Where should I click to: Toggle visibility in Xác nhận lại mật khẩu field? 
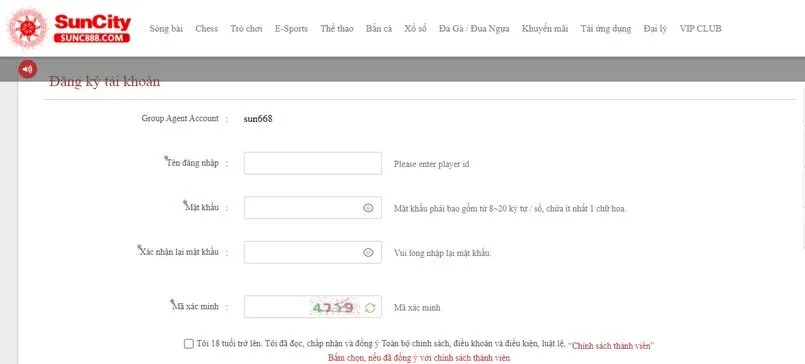point(368,252)
